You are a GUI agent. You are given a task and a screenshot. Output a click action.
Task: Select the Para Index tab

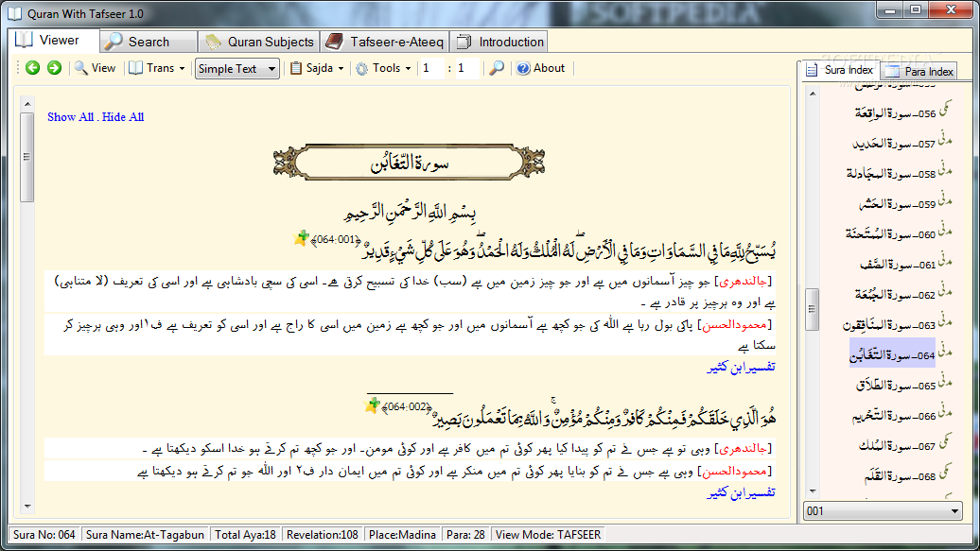919,71
